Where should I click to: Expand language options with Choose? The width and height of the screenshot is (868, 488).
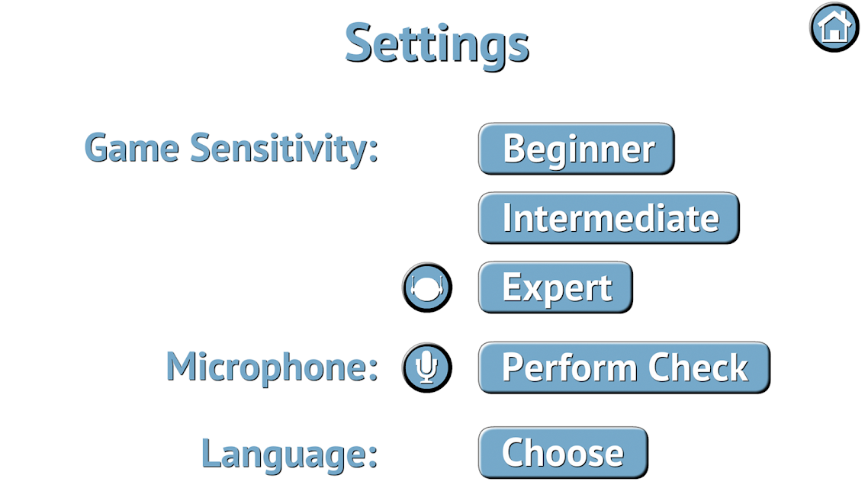tap(563, 453)
